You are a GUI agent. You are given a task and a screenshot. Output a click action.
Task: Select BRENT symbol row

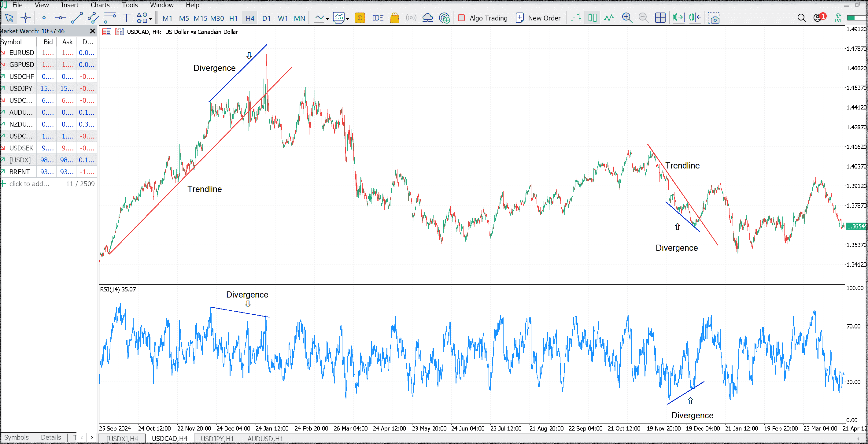49,172
